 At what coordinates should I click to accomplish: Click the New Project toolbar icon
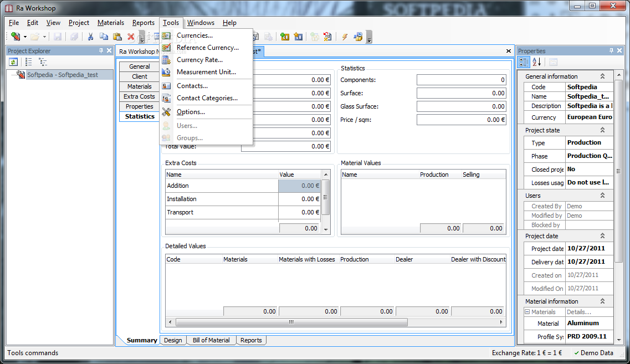pyautogui.click(x=16, y=37)
